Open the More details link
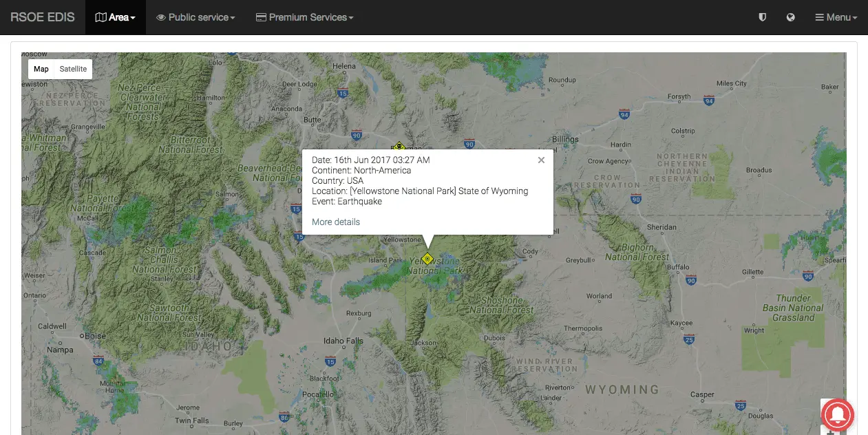Screen dimensions: 868x435 click(336, 222)
